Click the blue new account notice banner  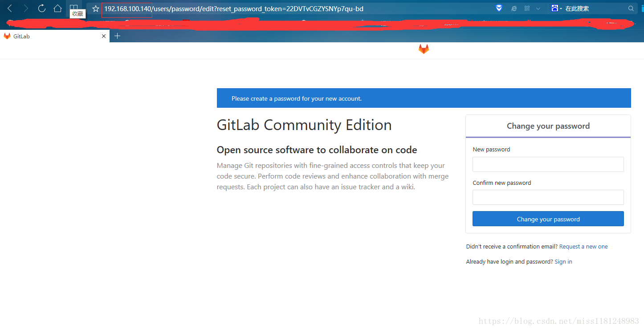click(424, 98)
